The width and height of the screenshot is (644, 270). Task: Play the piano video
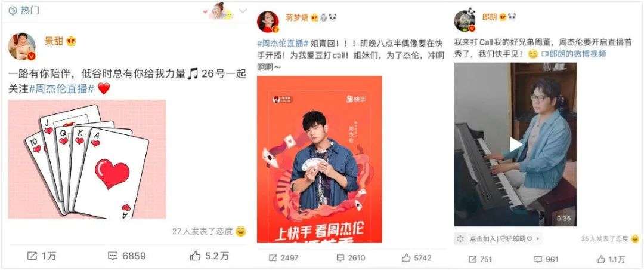pyautogui.click(x=515, y=145)
